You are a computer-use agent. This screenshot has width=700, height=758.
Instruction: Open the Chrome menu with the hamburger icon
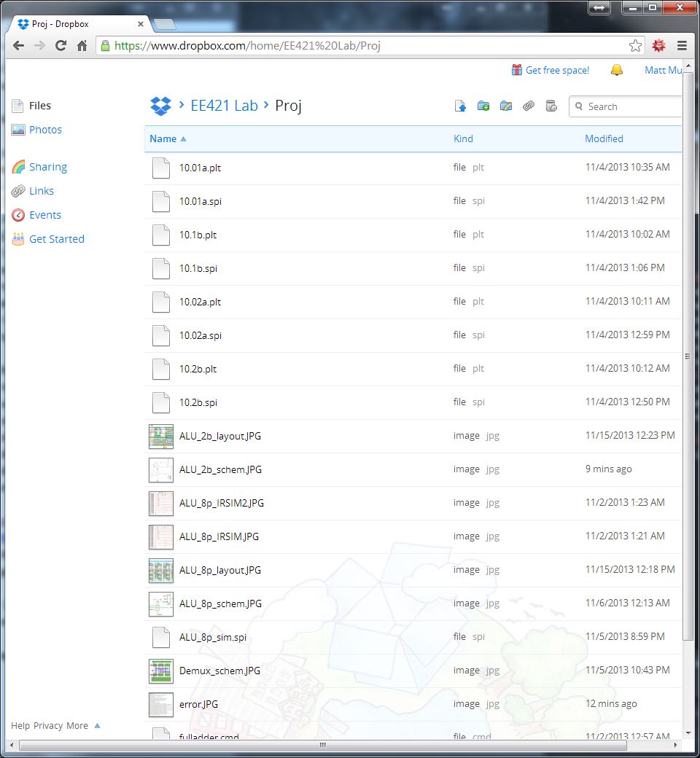(x=682, y=45)
